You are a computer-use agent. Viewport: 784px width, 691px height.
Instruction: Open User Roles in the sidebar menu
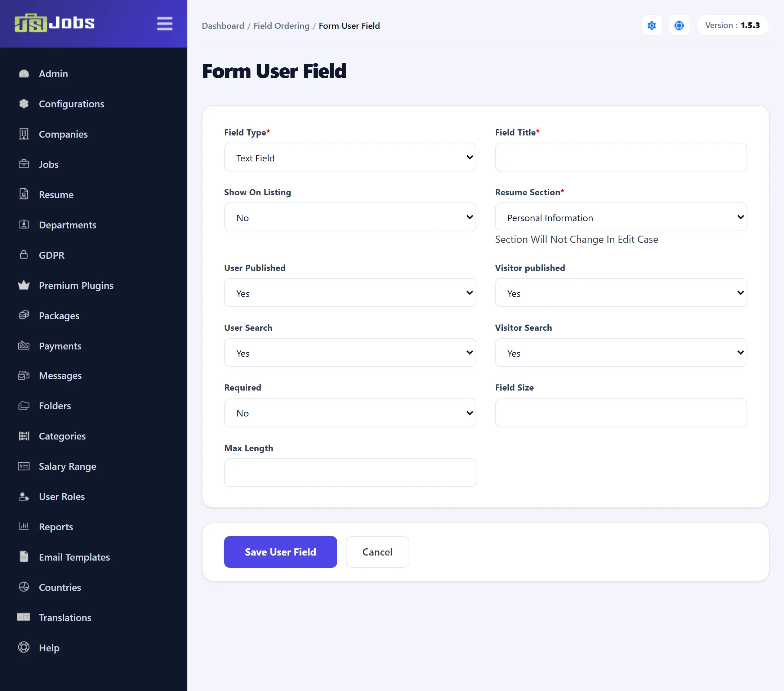[62, 497]
